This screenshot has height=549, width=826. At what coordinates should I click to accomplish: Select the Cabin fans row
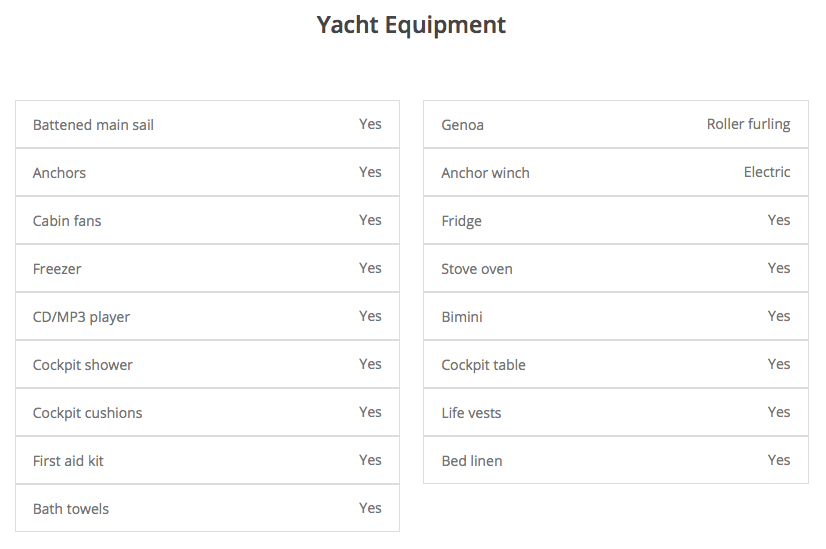[x=207, y=221]
